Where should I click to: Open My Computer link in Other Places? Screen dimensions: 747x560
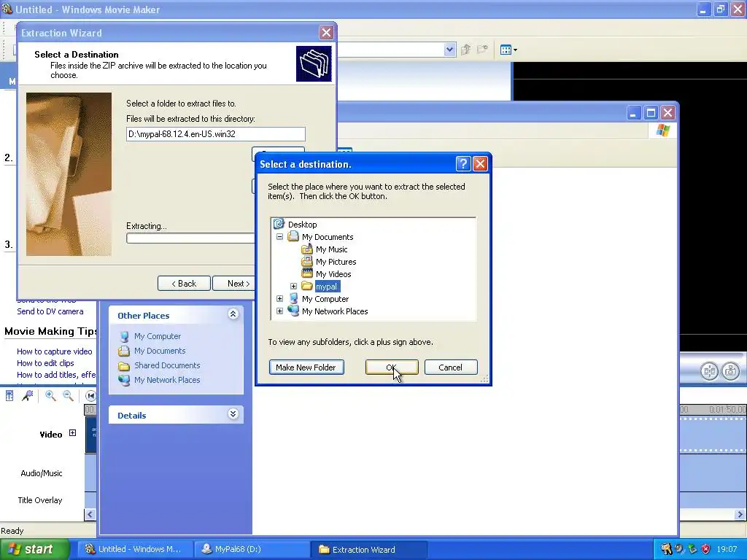click(x=158, y=336)
